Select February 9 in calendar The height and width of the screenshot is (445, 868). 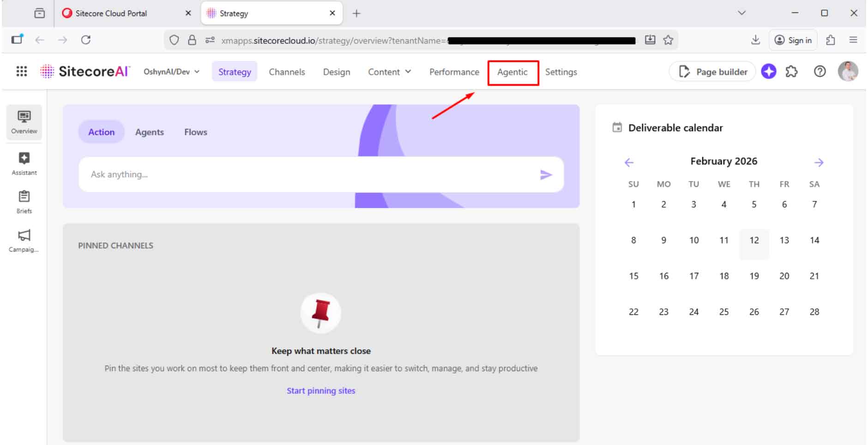point(663,241)
